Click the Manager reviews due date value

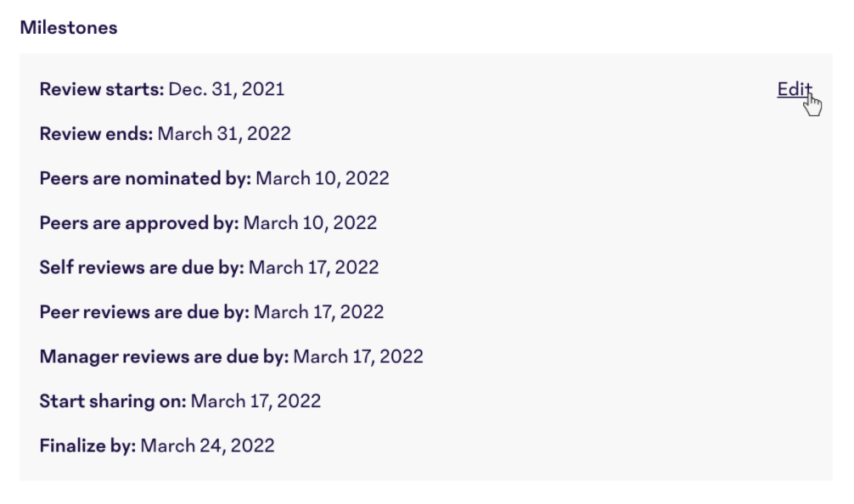pos(358,357)
